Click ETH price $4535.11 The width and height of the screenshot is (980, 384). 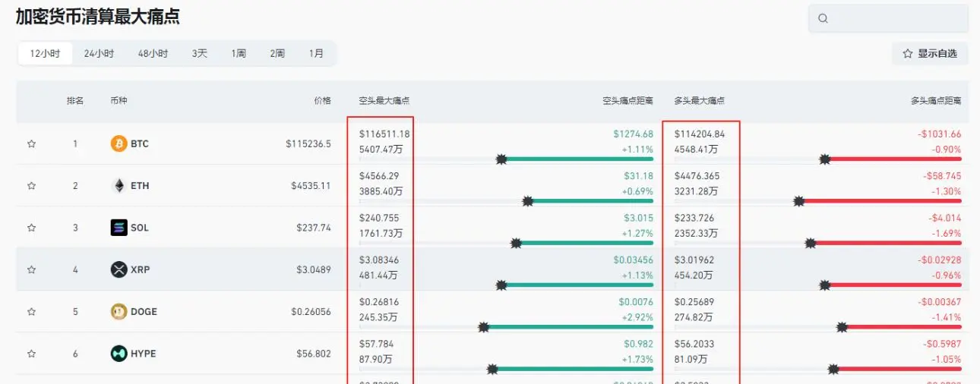pyautogui.click(x=311, y=185)
